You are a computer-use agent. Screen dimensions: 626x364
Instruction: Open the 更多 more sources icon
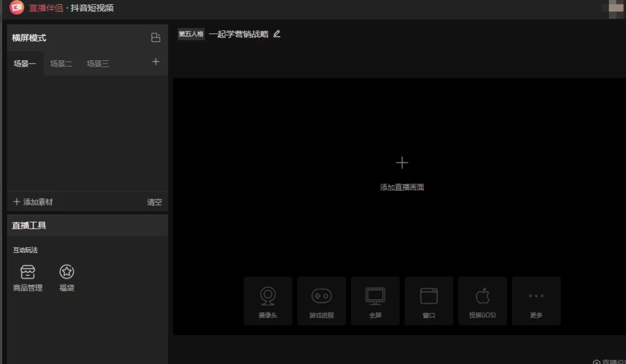tap(536, 301)
